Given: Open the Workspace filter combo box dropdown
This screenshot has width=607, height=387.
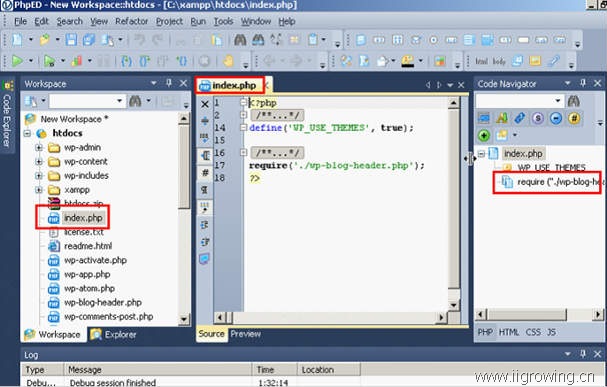Looking at the screenshot, I should pyautogui.click(x=120, y=101).
